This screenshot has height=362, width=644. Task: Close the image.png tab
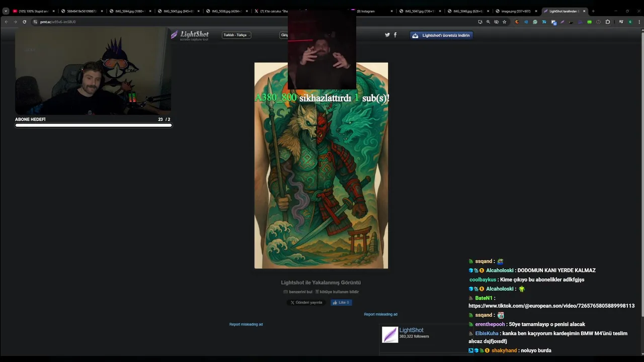(x=536, y=11)
